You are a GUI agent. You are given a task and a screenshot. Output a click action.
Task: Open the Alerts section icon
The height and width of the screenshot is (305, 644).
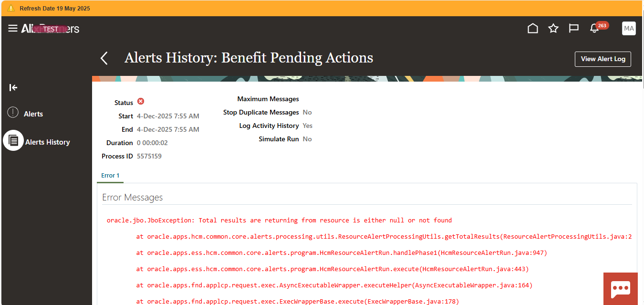click(13, 113)
